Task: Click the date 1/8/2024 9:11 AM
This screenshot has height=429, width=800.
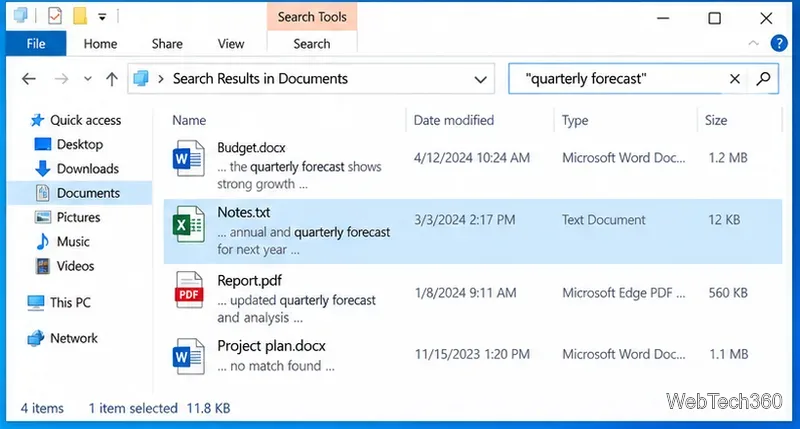Action: 465,293
